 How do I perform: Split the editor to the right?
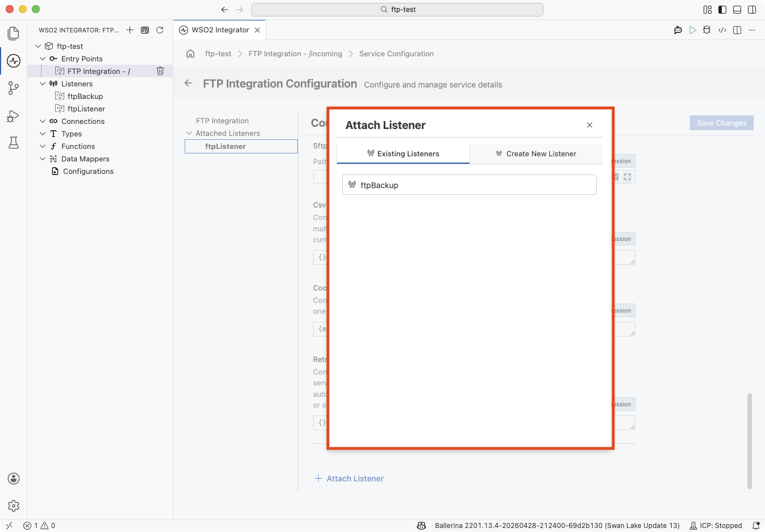[737, 30]
